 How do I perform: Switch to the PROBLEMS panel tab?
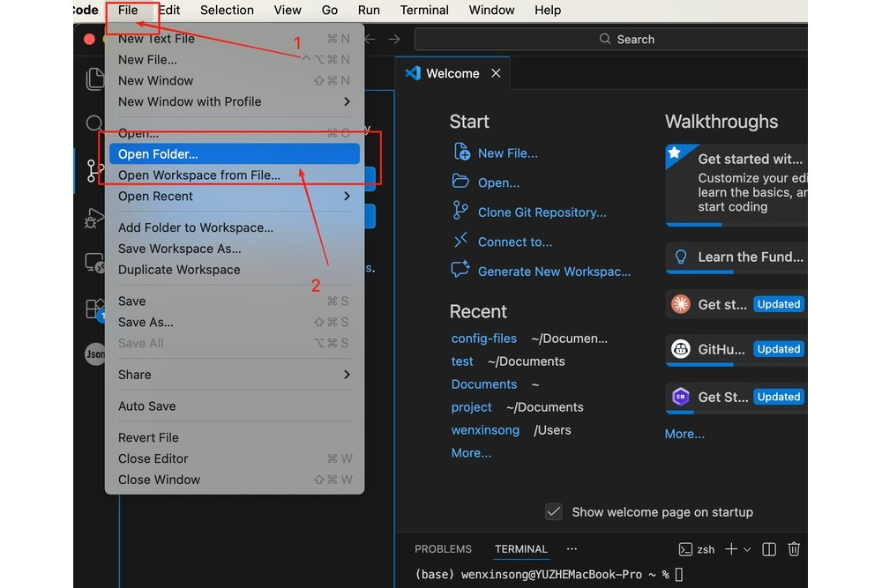(x=443, y=549)
